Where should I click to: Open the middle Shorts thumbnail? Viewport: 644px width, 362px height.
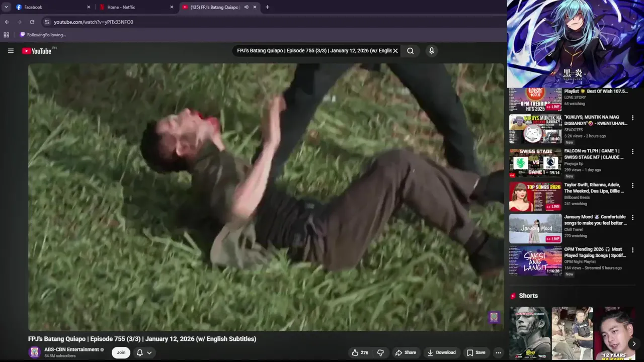click(573, 334)
